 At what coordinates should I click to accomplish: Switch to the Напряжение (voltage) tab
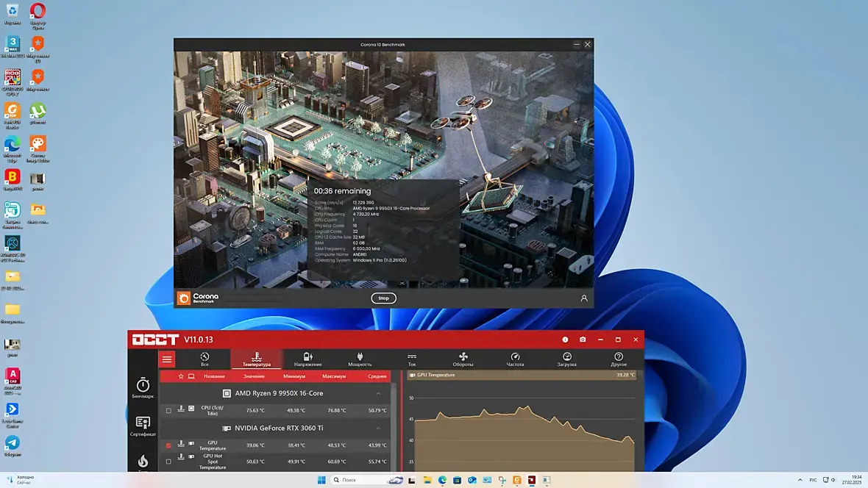pyautogui.click(x=307, y=359)
